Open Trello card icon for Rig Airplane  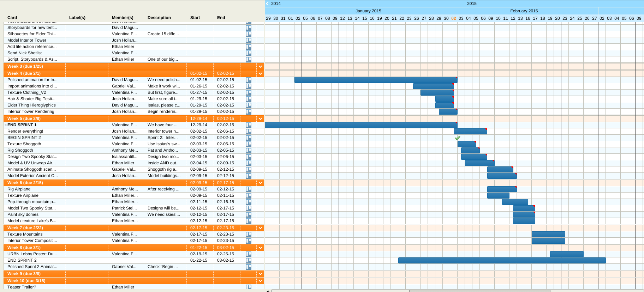point(249,189)
